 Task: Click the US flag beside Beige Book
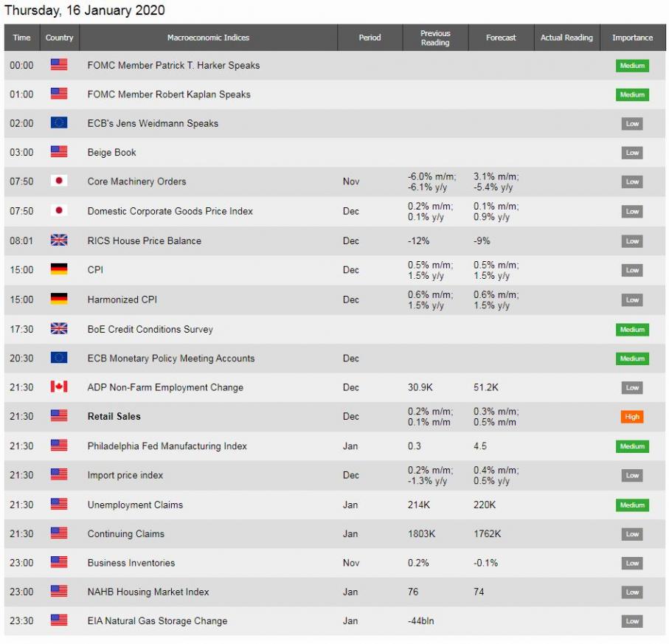point(59,152)
